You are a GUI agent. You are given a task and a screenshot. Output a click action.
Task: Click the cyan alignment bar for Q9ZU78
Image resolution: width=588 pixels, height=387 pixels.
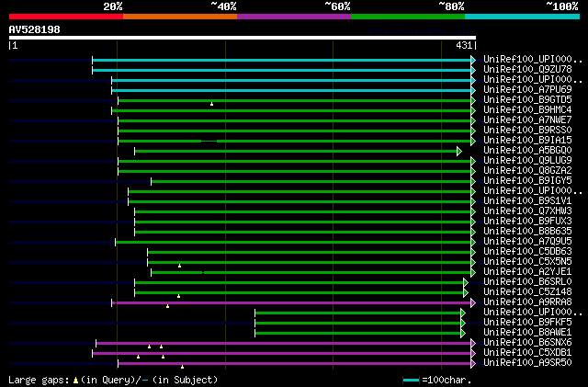282,70
